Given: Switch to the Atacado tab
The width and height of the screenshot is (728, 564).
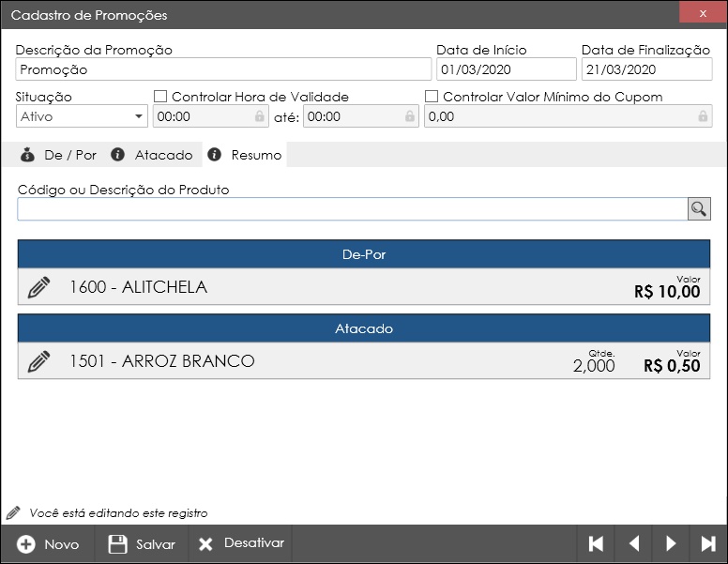Looking at the screenshot, I should click(152, 155).
